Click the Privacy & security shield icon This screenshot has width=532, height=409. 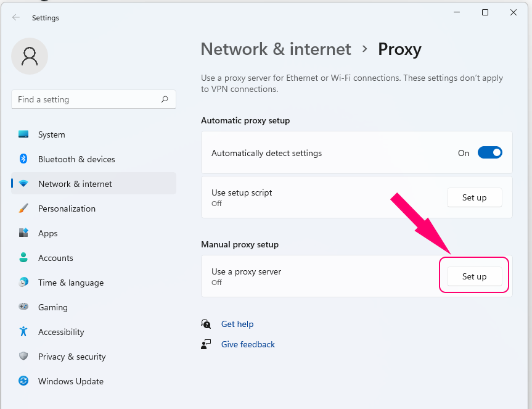23,357
